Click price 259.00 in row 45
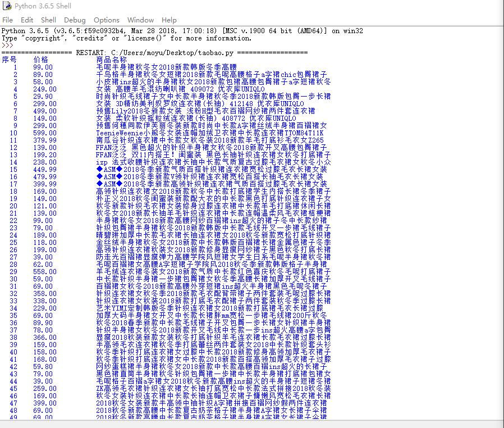 click(x=45, y=389)
